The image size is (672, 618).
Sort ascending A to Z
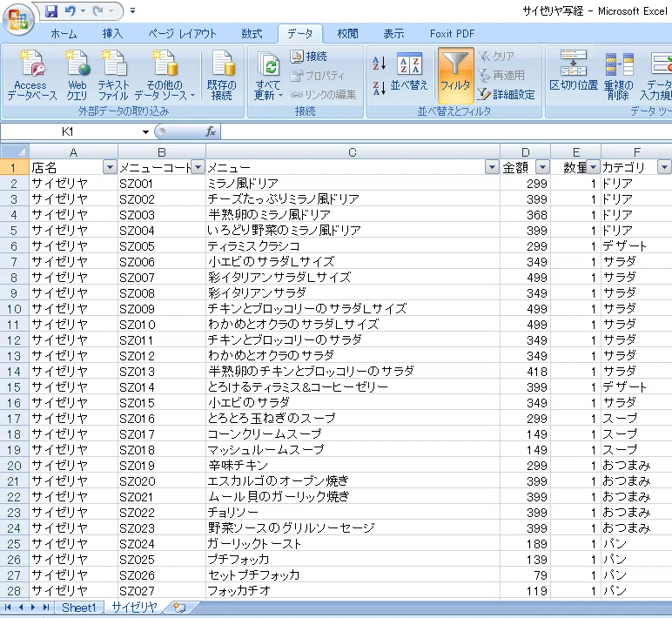tap(379, 64)
